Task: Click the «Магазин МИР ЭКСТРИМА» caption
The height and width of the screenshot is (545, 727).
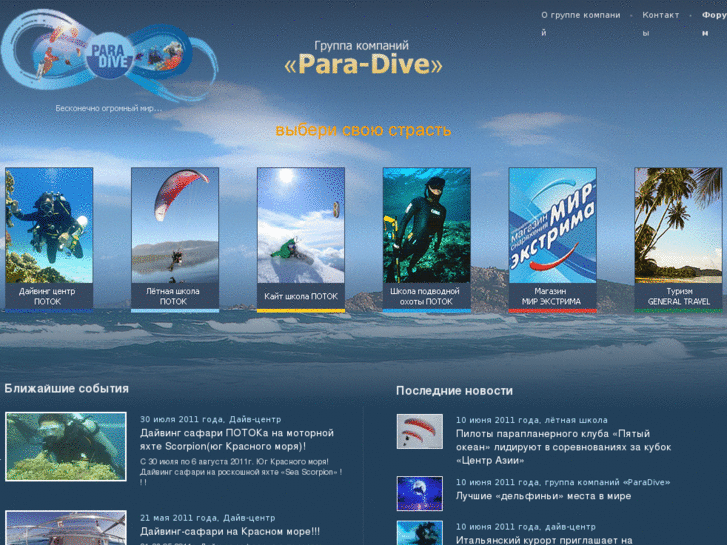Action: click(x=551, y=296)
